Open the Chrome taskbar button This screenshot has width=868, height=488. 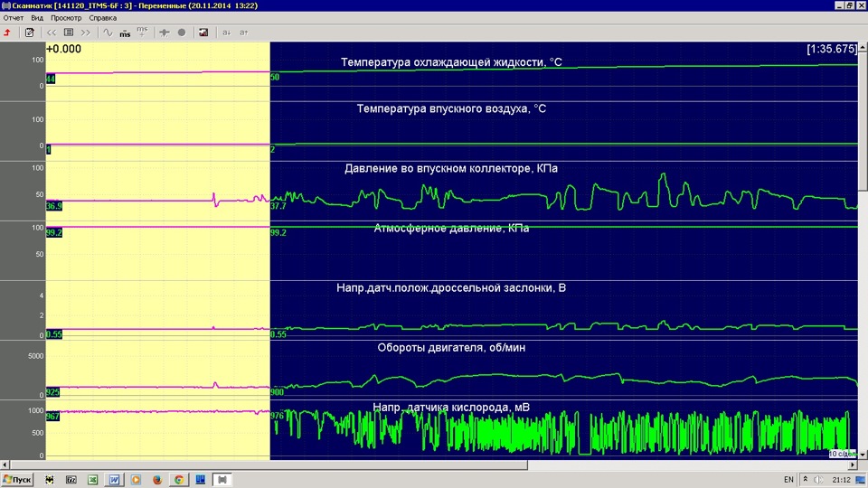coord(179,480)
